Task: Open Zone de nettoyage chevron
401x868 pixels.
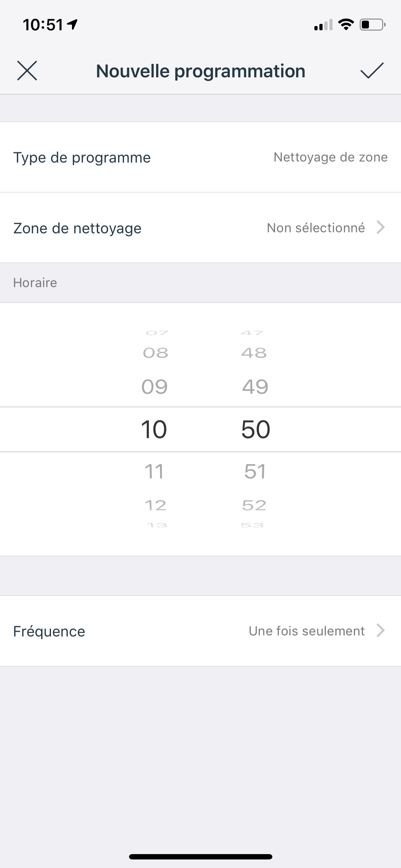Action: 381,227
